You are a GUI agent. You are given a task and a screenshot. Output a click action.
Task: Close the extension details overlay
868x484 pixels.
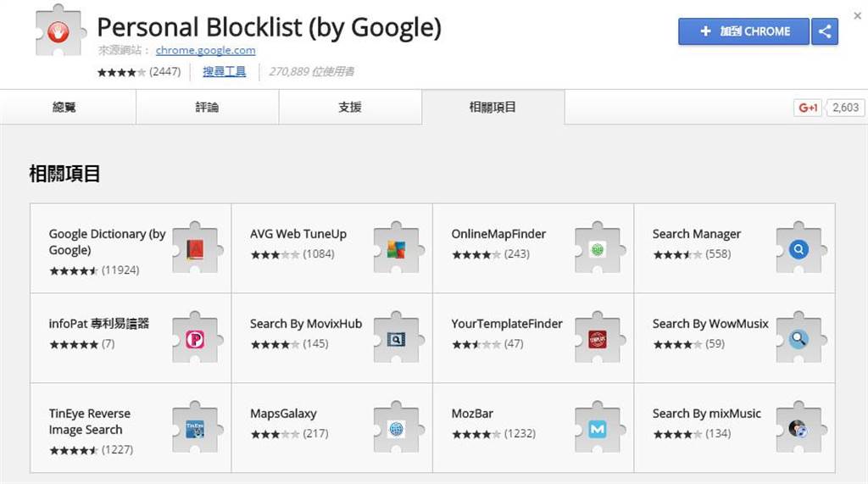pos(858,16)
